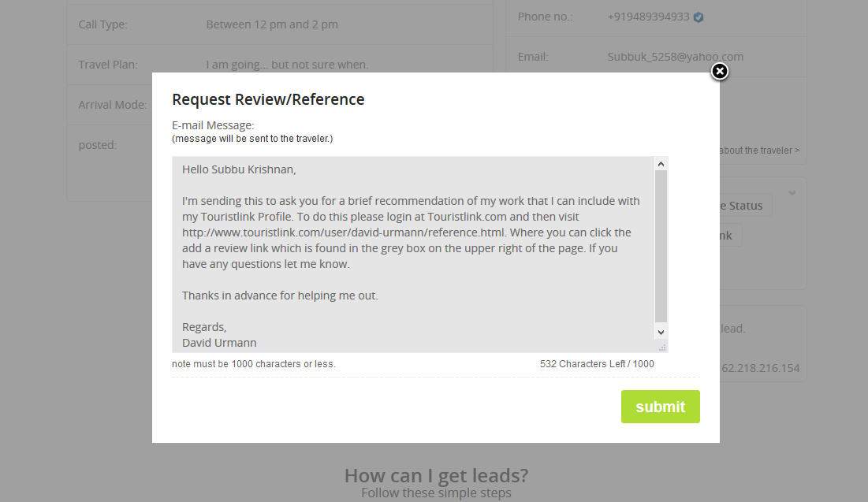The width and height of the screenshot is (868, 502).
Task: Click the 'E-mail Message:' label
Action: click(213, 125)
